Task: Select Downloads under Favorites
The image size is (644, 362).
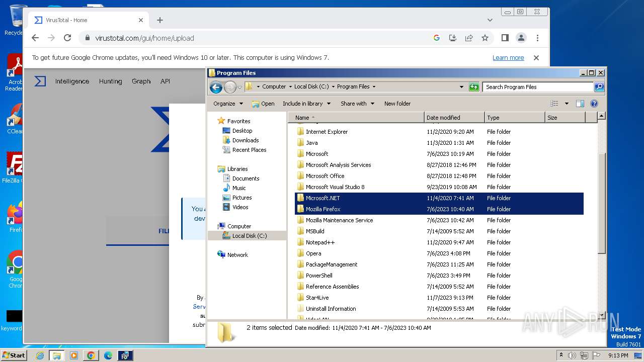Action: [x=246, y=140]
